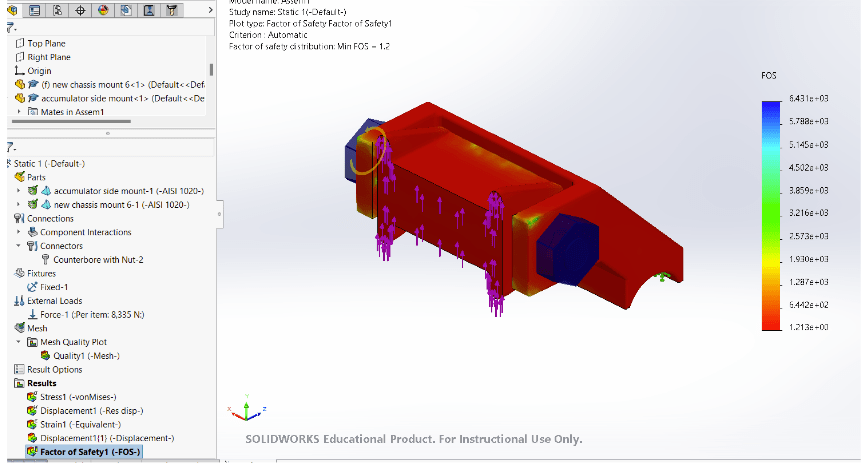Open the ConfigurationManager tab icon
Screen dimensions: 865x468
click(58, 11)
